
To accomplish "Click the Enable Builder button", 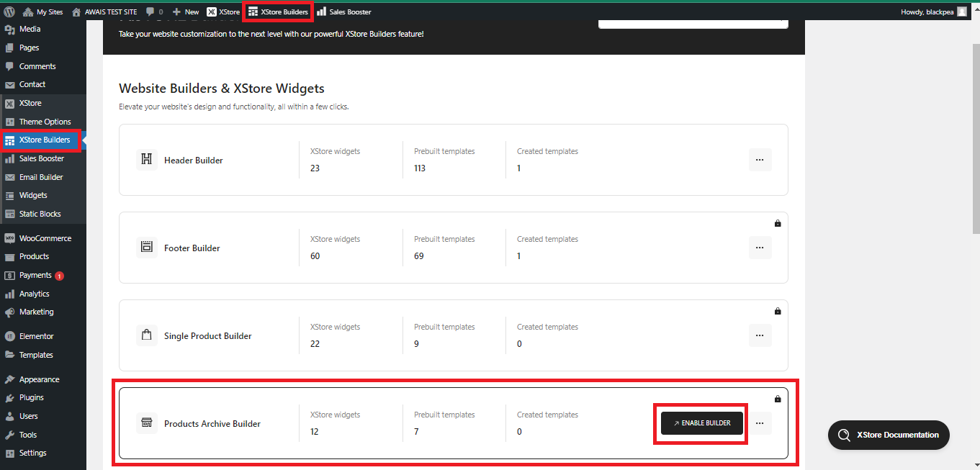I will click(702, 423).
